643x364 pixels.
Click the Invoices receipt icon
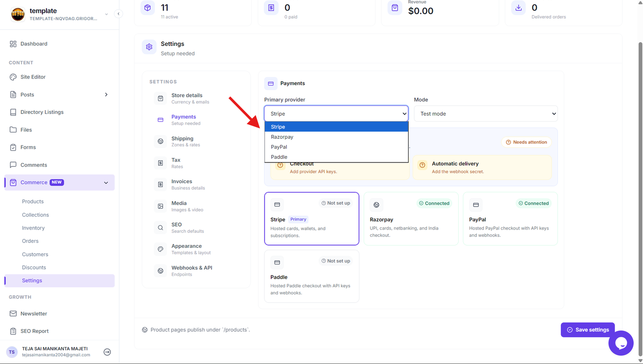[160, 185]
